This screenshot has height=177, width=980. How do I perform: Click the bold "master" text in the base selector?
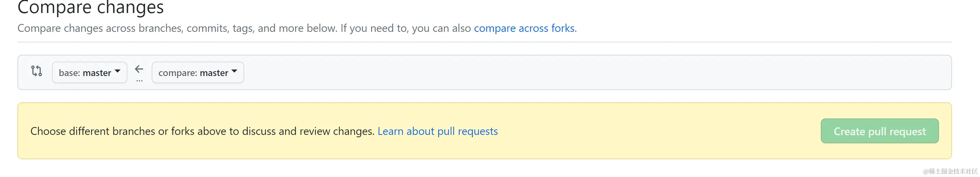(x=97, y=73)
